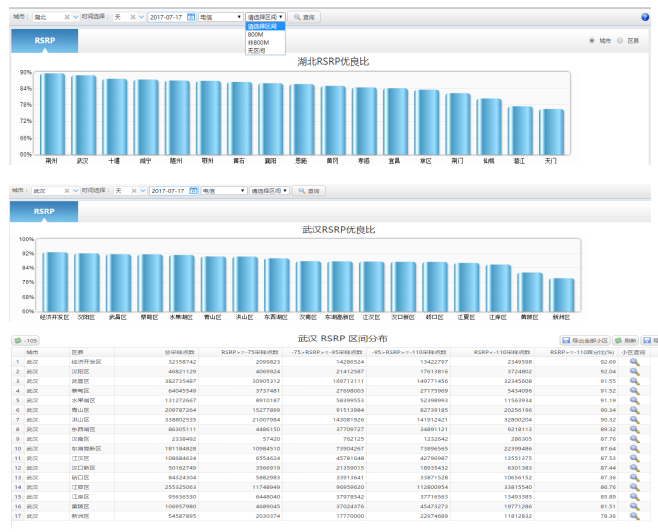Viewport: 658px width, 532px height.
Task: Select the city radio button above the Hubei chart
Action: click(x=592, y=41)
